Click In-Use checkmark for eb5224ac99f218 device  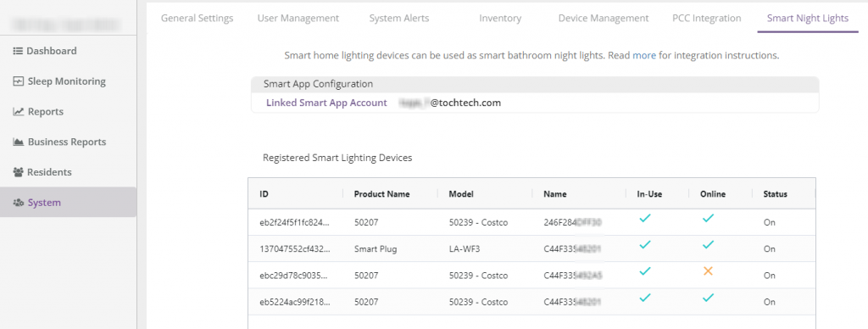tap(644, 298)
